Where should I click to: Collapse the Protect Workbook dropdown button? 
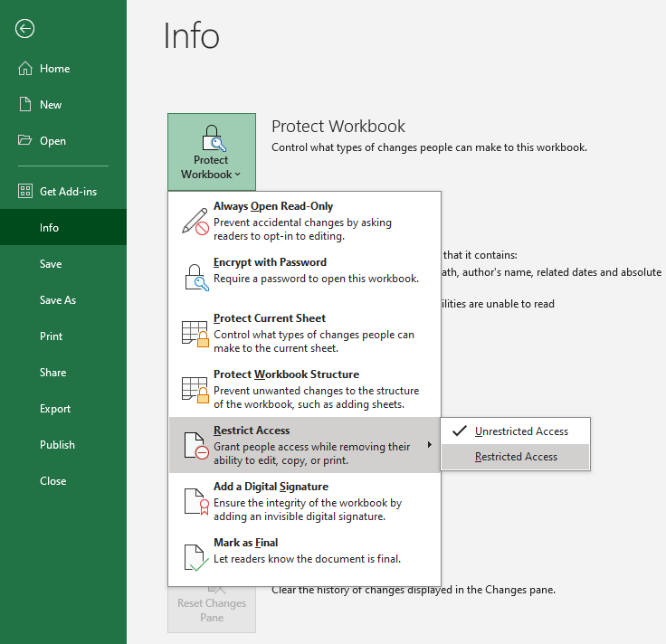coord(212,151)
